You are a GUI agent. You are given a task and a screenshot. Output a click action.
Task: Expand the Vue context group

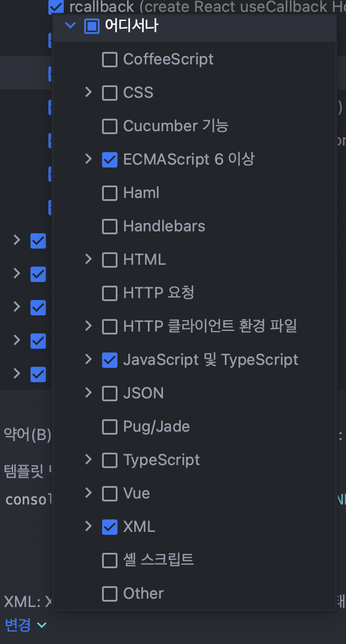coord(88,493)
